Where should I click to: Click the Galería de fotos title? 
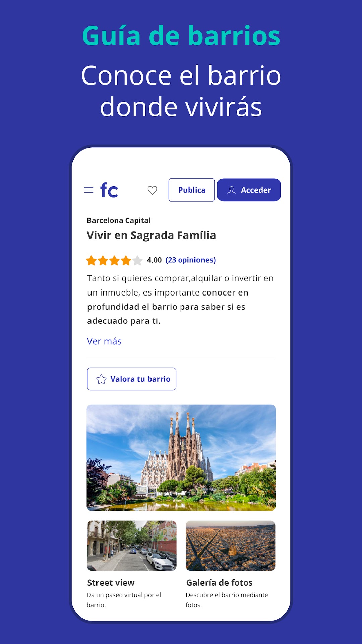(220, 583)
